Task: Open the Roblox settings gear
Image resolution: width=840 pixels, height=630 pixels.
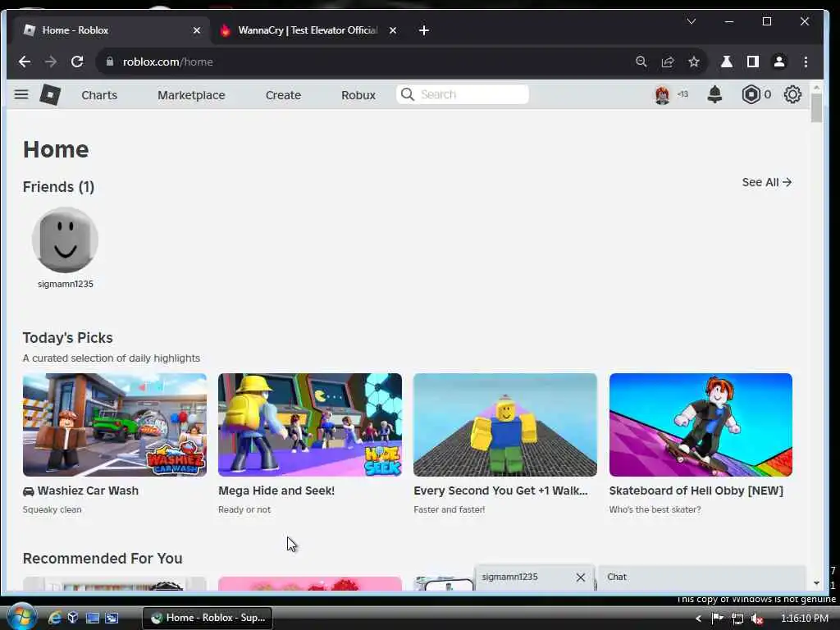Action: pos(792,95)
